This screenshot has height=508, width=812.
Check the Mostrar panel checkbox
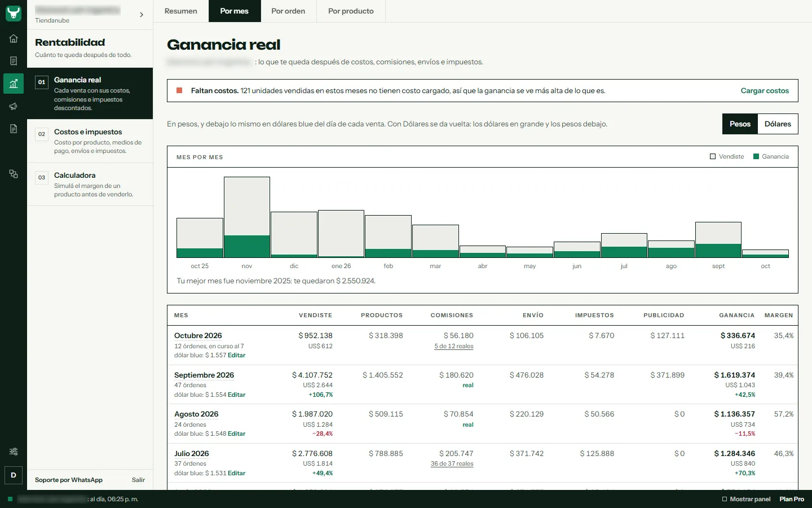coord(725,499)
